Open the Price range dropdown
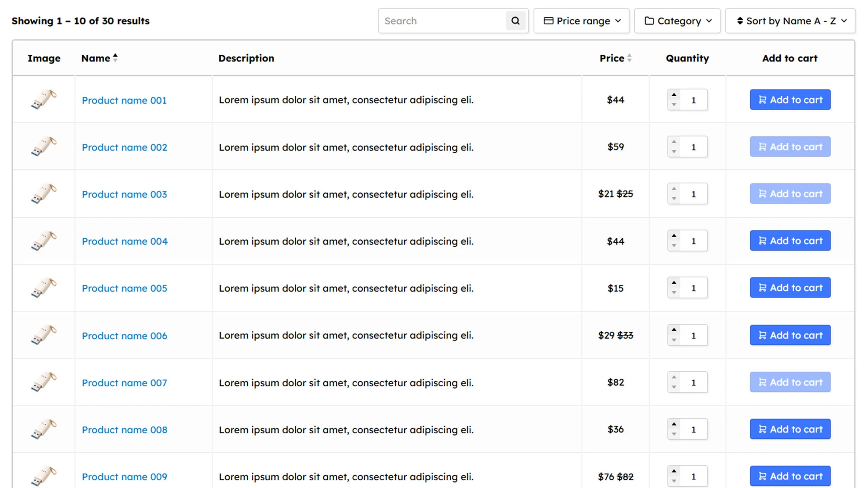868x488 pixels. click(581, 21)
